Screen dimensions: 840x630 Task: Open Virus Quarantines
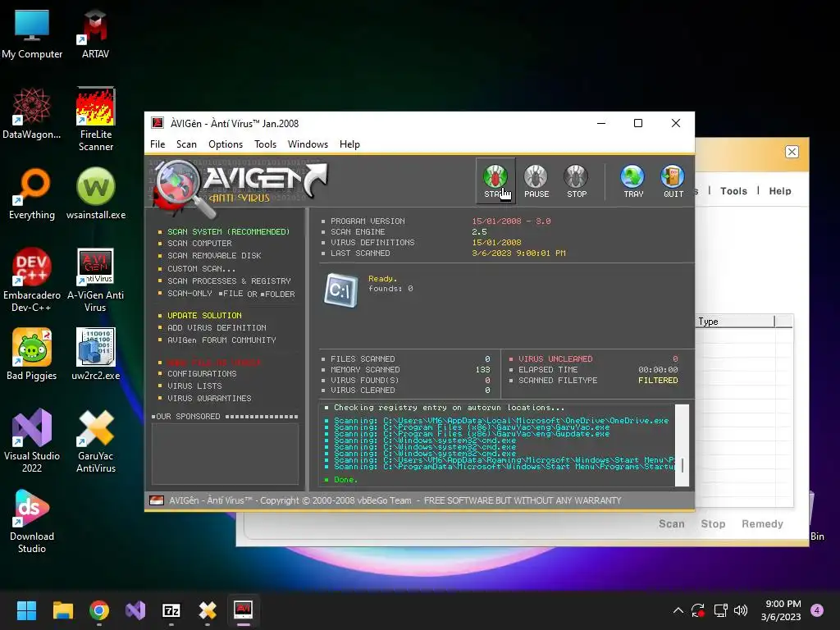coord(209,398)
